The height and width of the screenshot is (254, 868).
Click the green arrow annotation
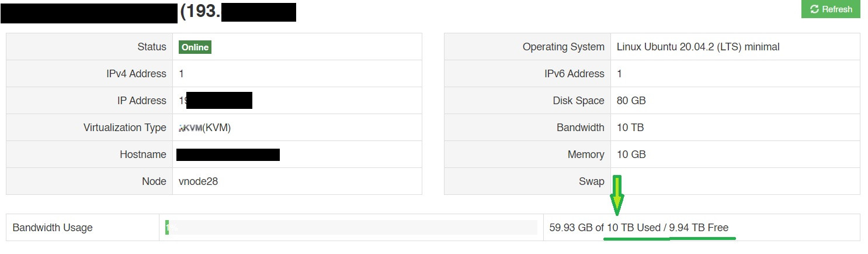(617, 194)
